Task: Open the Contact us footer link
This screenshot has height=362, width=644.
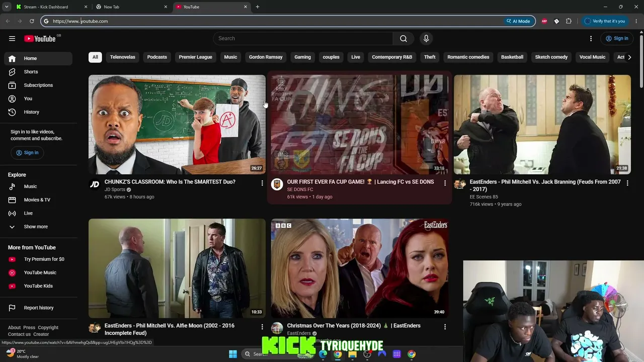Action: [19, 334]
